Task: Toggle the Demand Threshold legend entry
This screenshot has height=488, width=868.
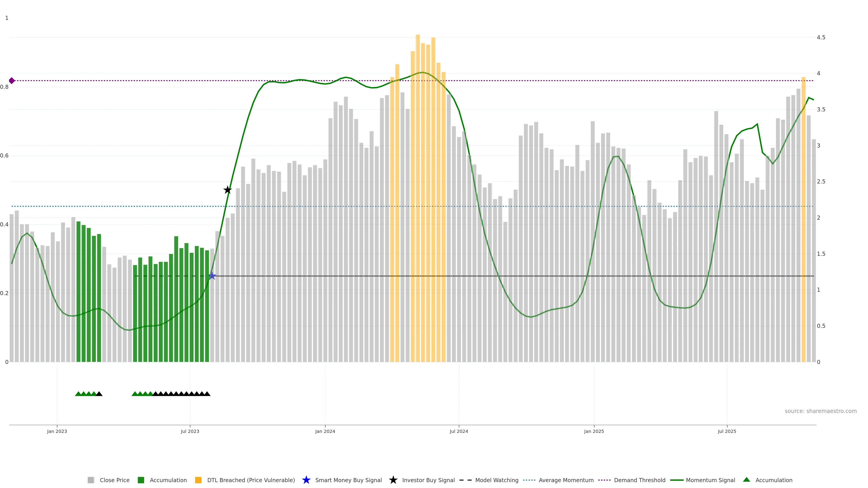Action: (639, 480)
